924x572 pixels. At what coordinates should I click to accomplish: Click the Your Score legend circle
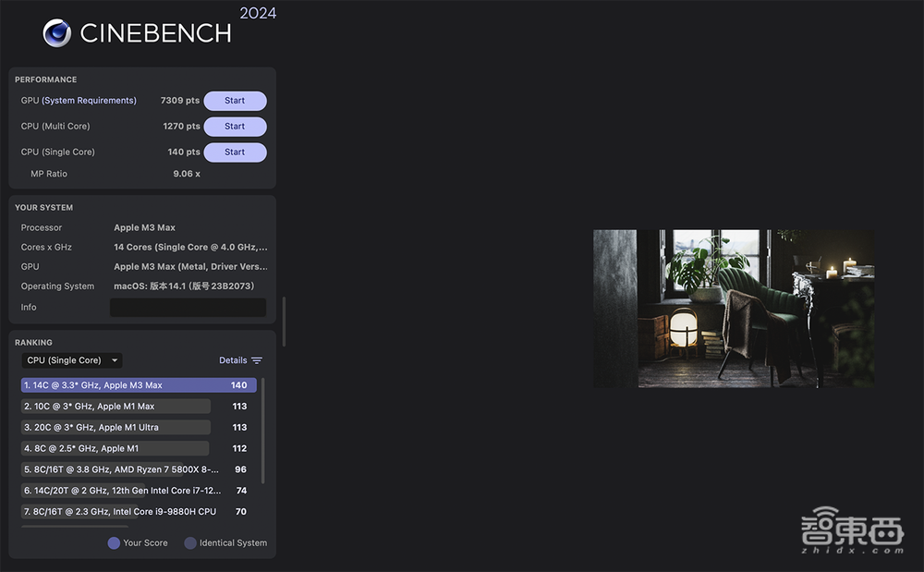tap(114, 543)
